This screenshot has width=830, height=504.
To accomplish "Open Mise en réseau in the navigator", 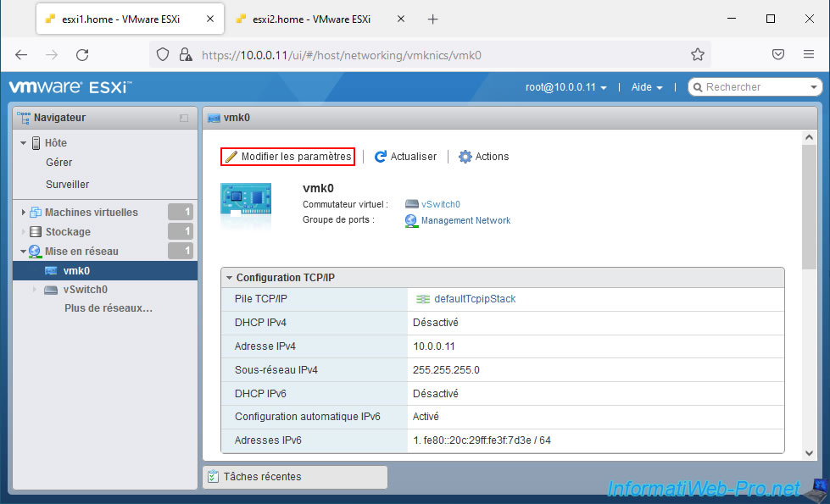I will coord(81,252).
